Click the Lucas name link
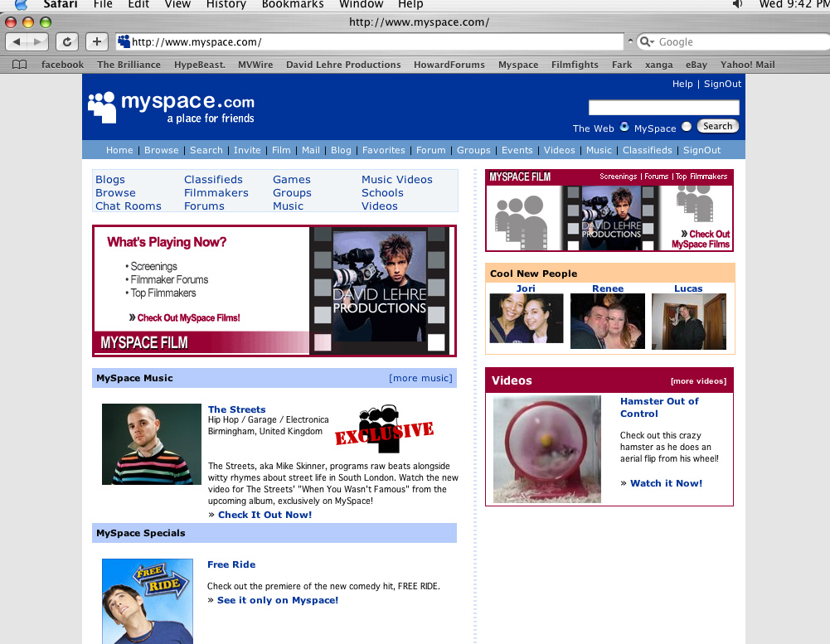Screen dimensions: 830x644 [688, 288]
